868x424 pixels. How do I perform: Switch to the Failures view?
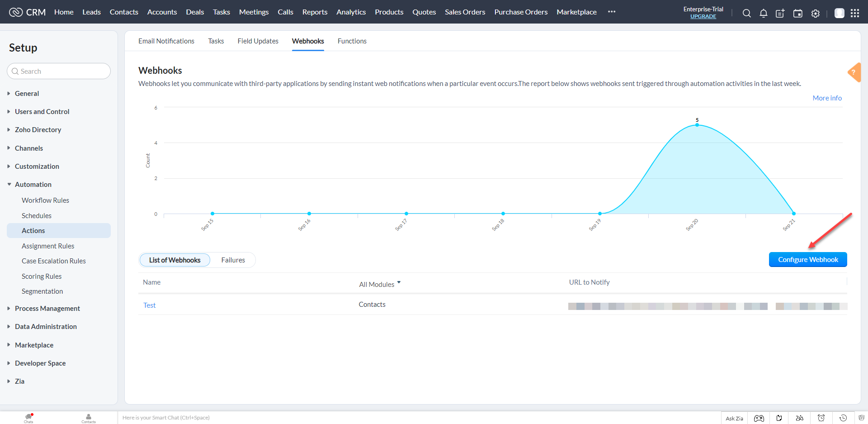click(233, 260)
